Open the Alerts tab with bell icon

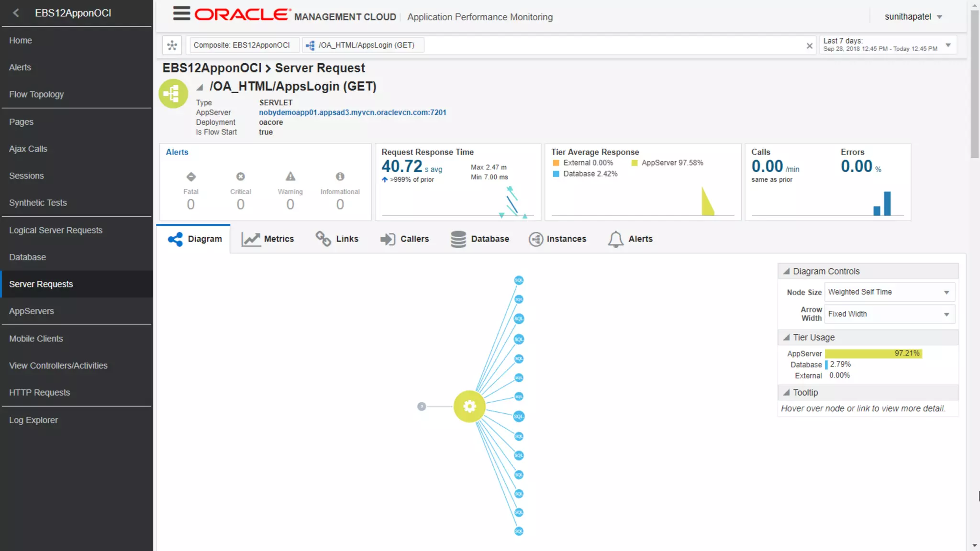coord(630,239)
